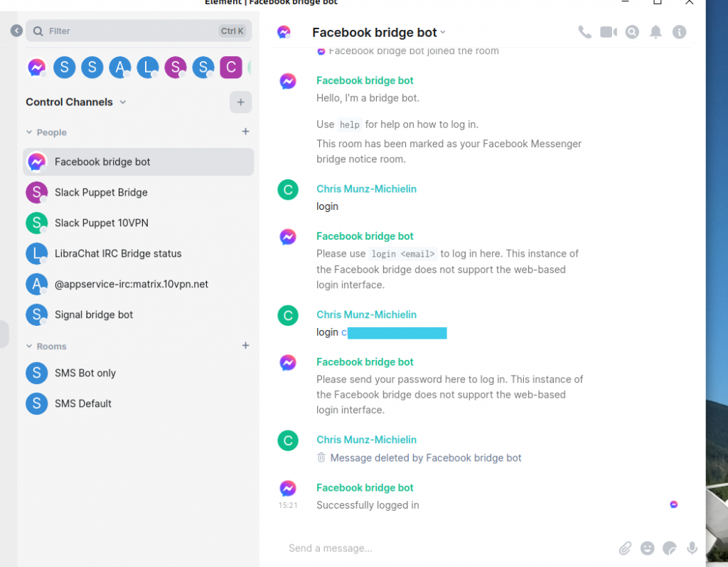
Task: Start a voice call
Action: 584,32
